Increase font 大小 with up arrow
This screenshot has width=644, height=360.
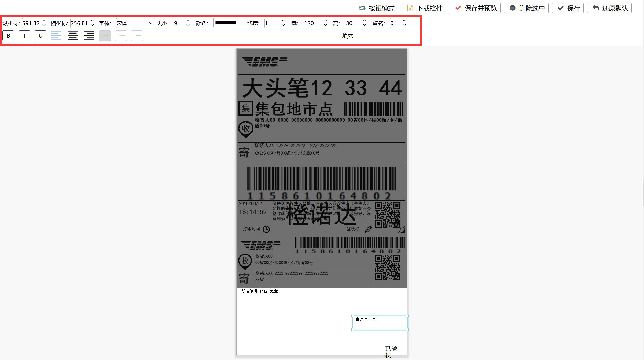(188, 21)
